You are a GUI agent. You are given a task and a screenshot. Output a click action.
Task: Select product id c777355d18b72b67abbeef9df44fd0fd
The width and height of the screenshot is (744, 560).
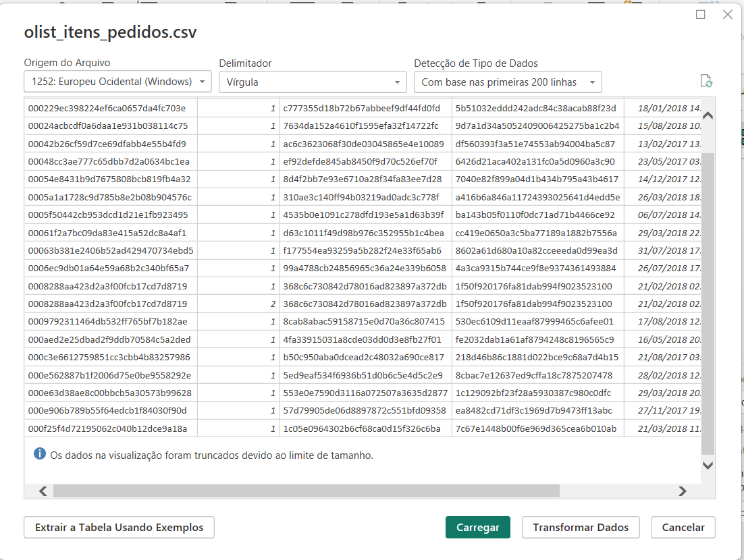click(365, 108)
